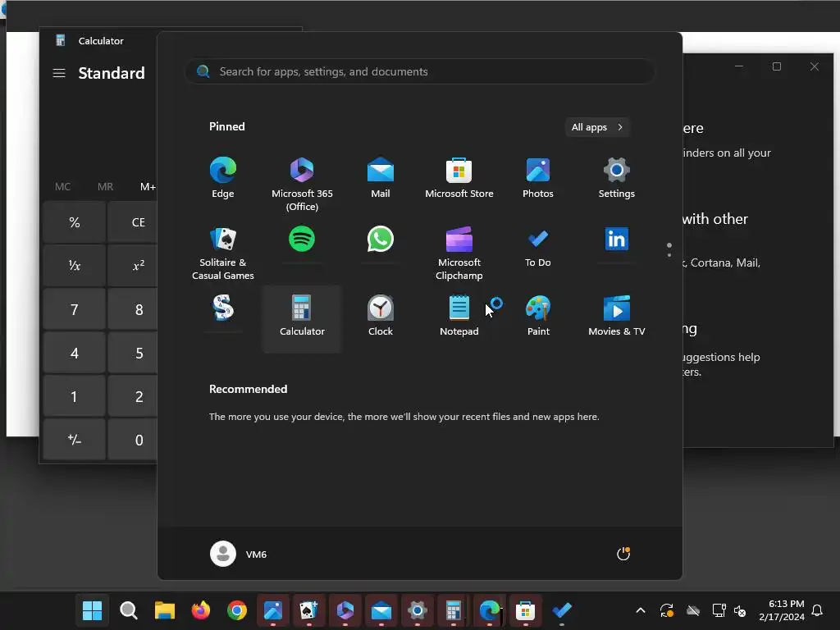Image resolution: width=840 pixels, height=630 pixels.
Task: Launch Movies & TV
Action: coord(617,316)
